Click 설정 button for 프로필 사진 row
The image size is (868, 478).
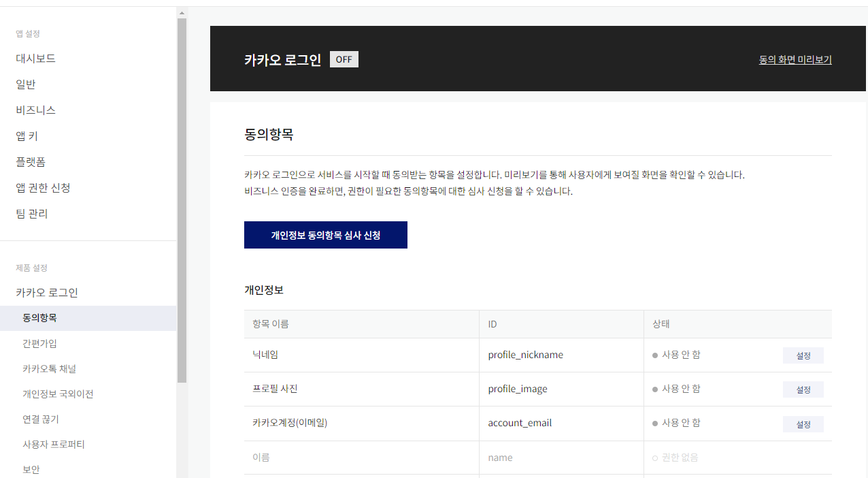click(803, 389)
